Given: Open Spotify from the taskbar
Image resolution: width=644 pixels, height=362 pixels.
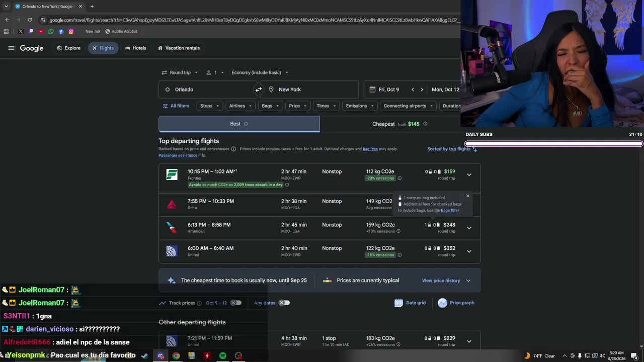Looking at the screenshot, I should 222,355.
